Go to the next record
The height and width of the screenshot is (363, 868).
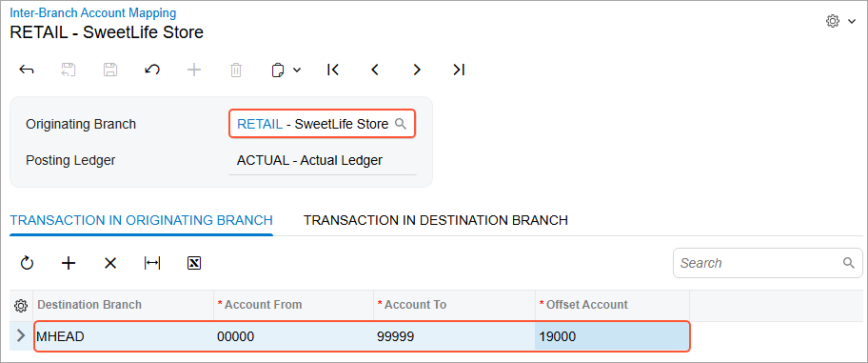pyautogui.click(x=417, y=70)
